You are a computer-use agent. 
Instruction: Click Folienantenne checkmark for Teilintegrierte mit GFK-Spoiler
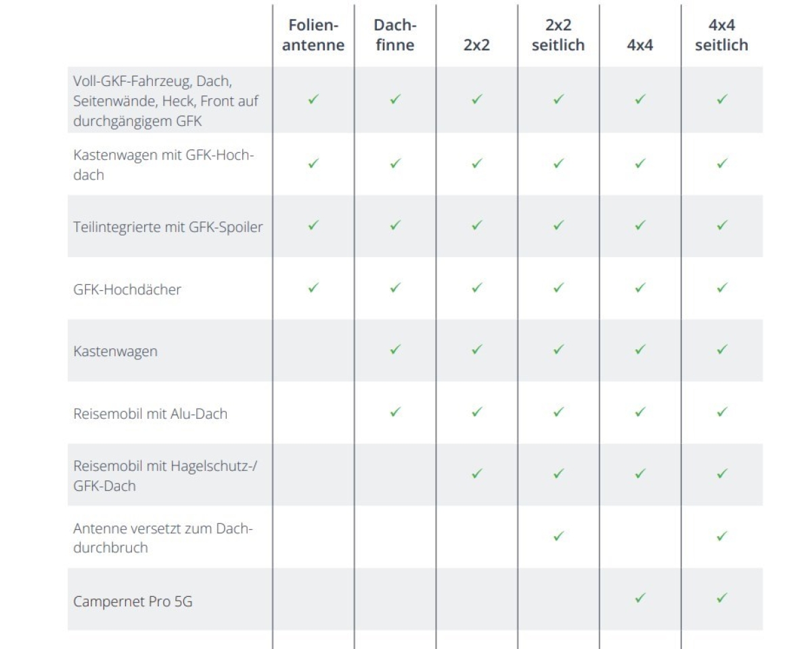[313, 225]
